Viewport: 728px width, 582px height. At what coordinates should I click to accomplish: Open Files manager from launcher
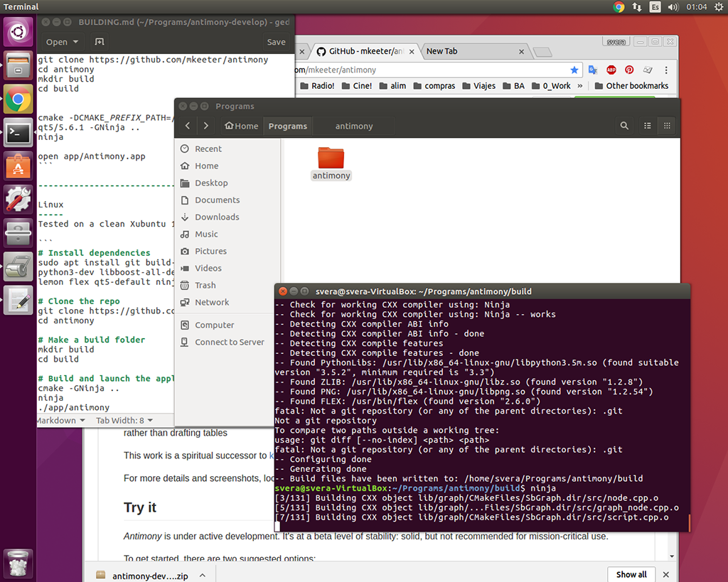18,65
